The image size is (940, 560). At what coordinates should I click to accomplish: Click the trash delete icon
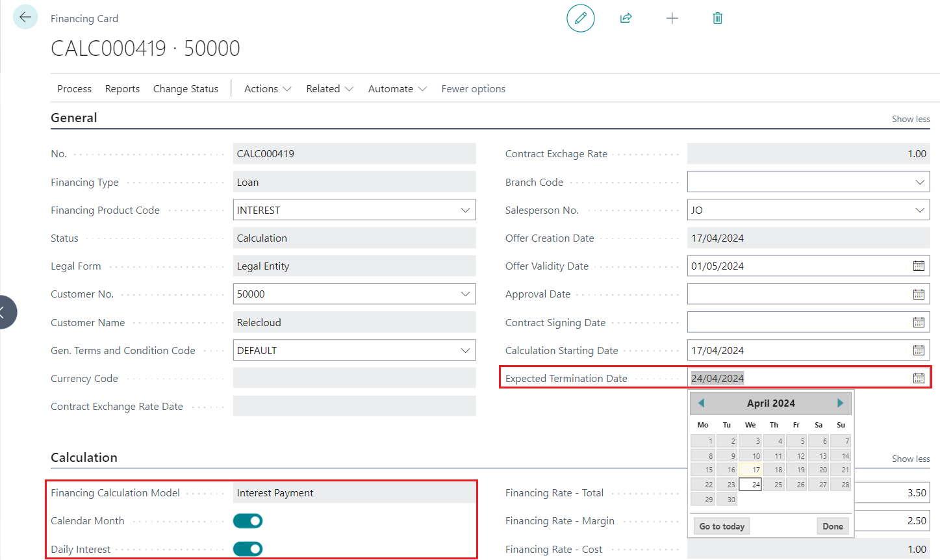[717, 18]
